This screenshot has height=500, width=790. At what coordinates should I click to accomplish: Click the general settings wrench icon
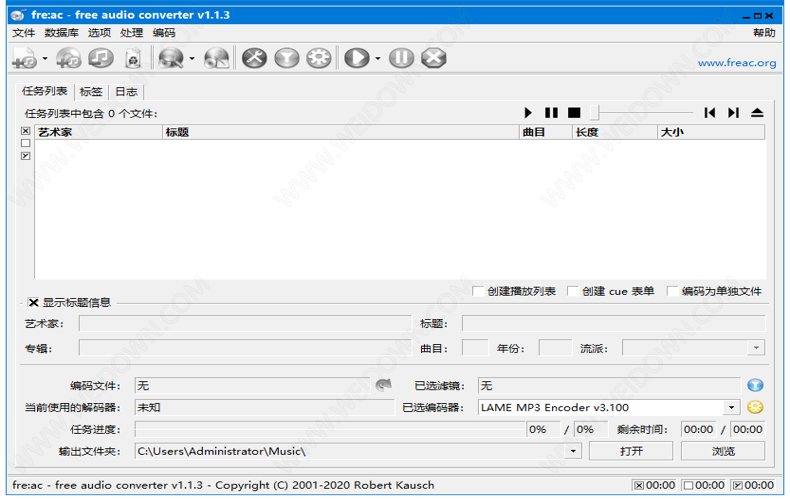[255, 59]
